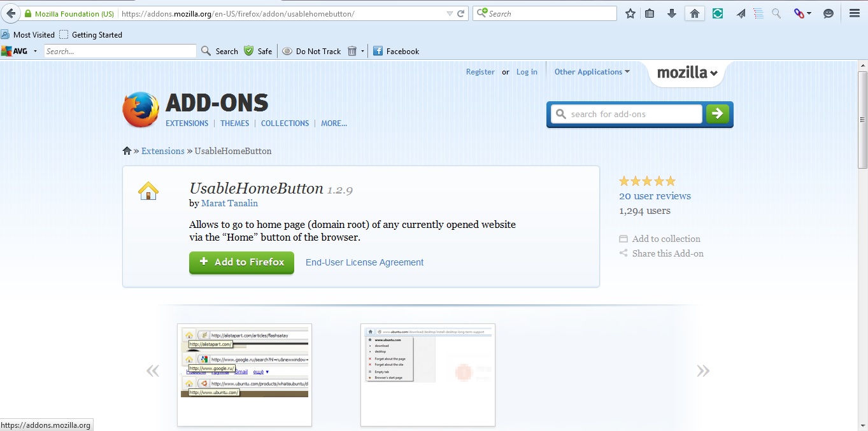Open the Most Visited bookmarks folder

27,35
